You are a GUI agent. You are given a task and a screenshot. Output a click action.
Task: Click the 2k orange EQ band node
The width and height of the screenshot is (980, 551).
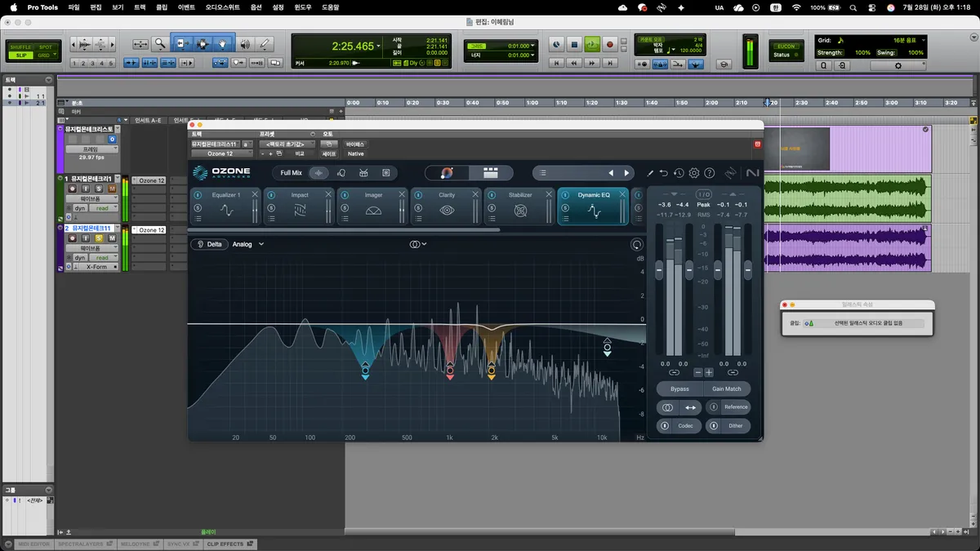click(x=492, y=371)
